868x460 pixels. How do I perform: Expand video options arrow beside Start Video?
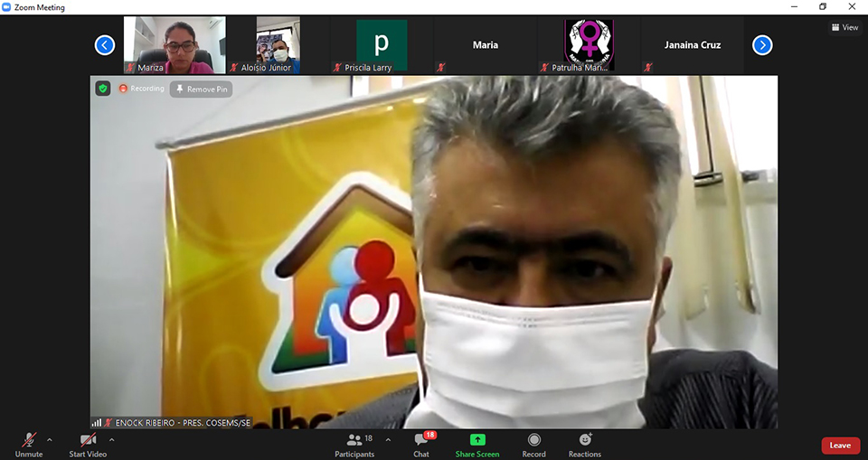click(x=111, y=440)
